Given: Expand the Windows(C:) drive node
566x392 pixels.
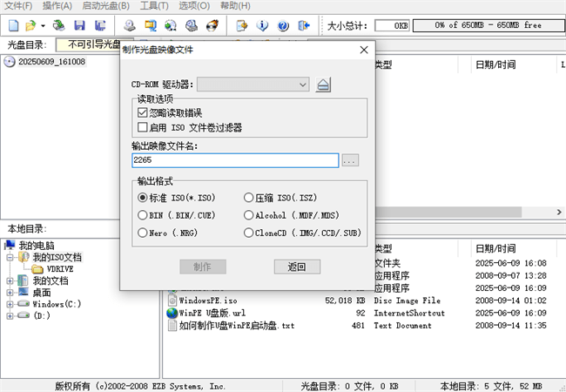Looking at the screenshot, I should [x=10, y=305].
